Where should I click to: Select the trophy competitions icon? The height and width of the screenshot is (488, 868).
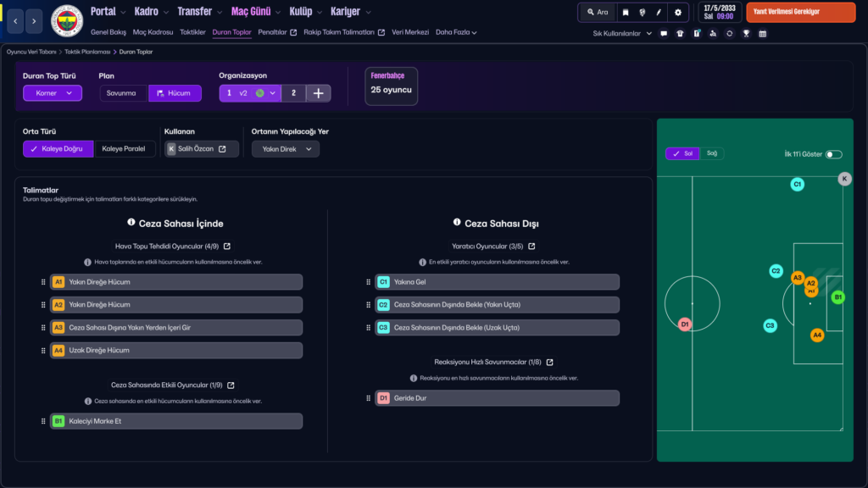pos(747,33)
